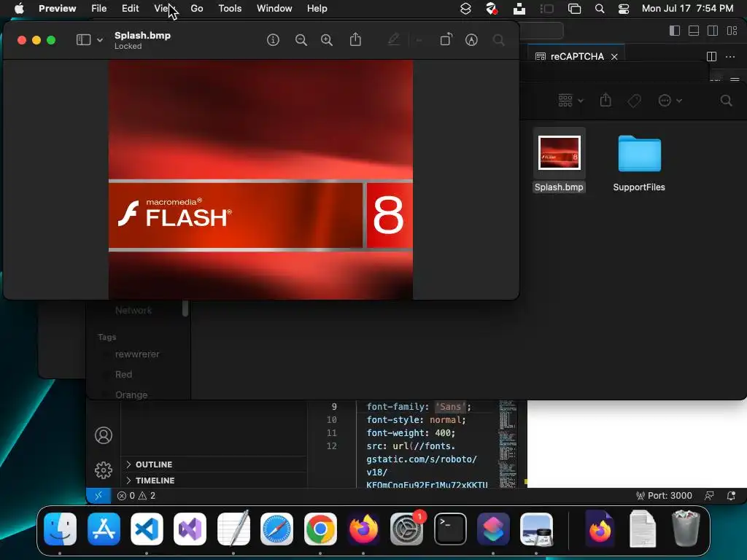Open Visual Studio Code from the Dock

click(147, 529)
